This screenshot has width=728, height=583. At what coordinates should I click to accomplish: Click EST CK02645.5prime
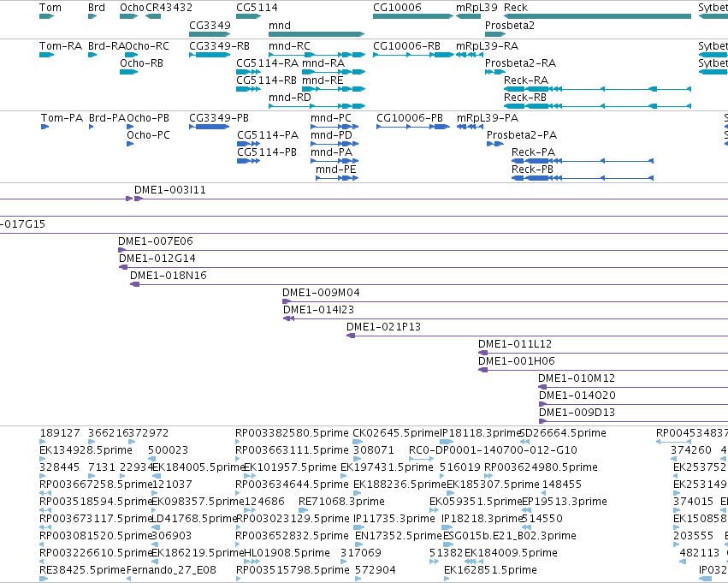click(358, 442)
